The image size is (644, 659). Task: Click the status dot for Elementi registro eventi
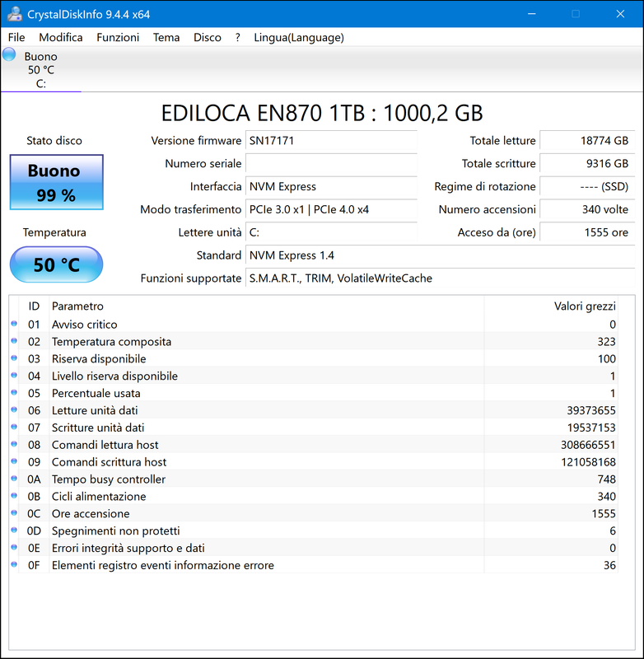tap(14, 565)
